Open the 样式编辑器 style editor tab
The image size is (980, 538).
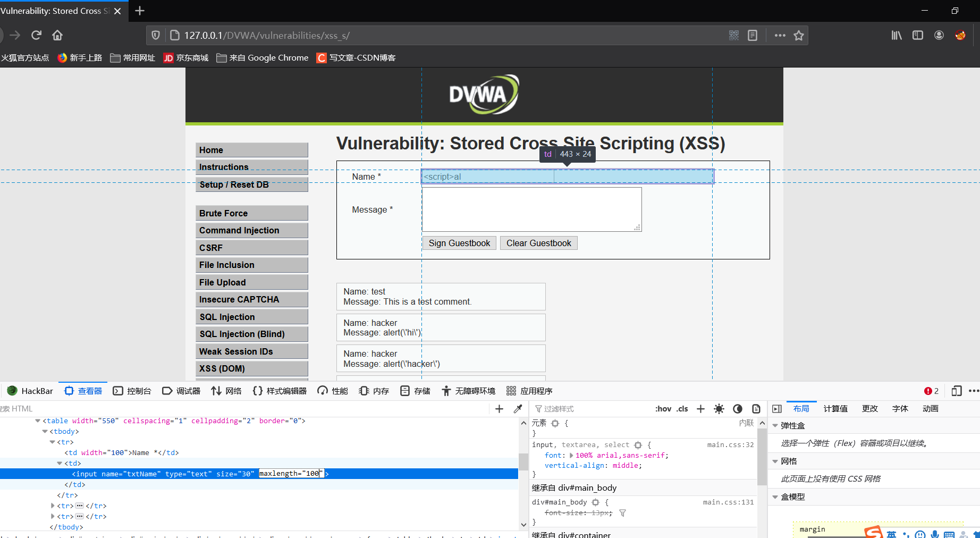tap(280, 391)
